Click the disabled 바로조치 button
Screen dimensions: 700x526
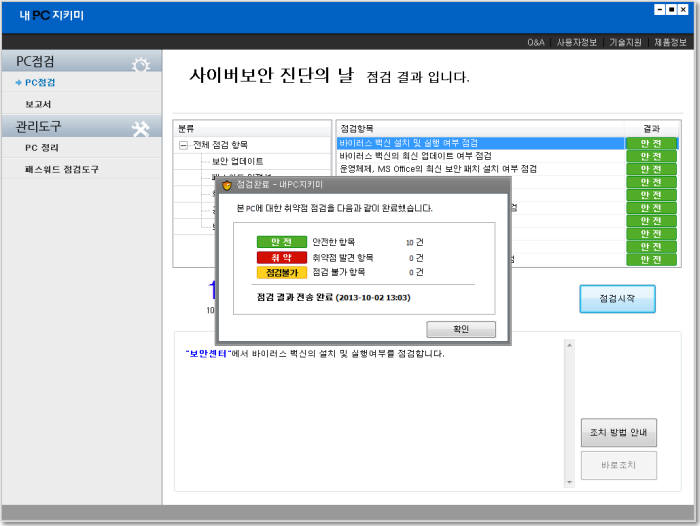618,465
